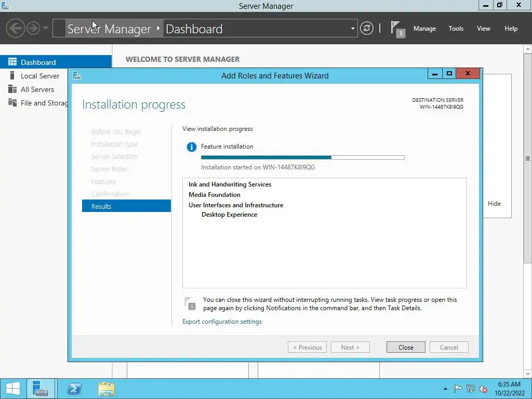Click the Previous button in the wizard
Image resolution: width=532 pixels, height=399 pixels.
tap(308, 347)
